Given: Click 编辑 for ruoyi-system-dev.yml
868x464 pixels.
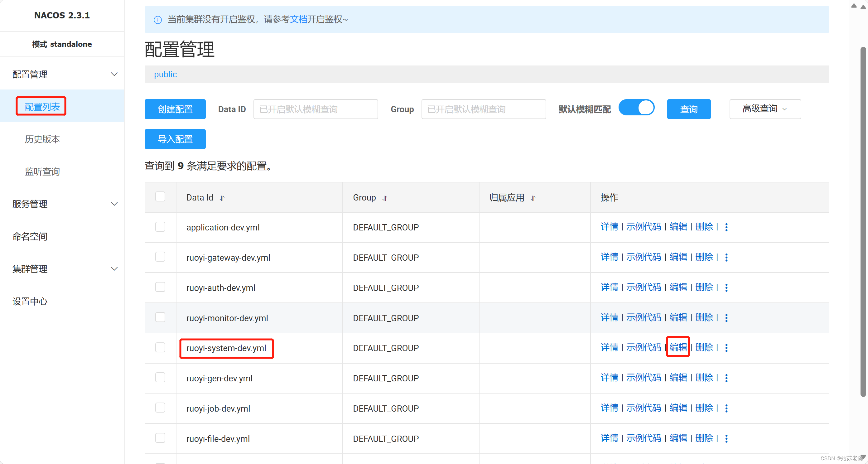Looking at the screenshot, I should (x=678, y=347).
